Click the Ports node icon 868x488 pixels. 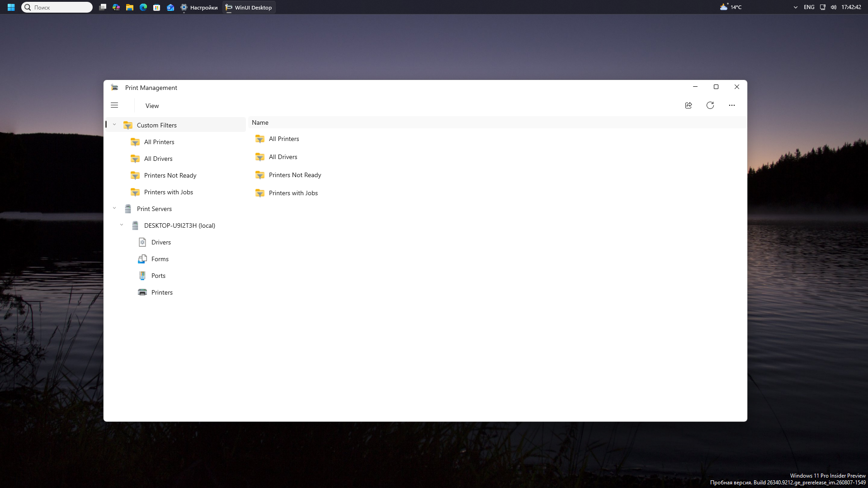pyautogui.click(x=142, y=276)
